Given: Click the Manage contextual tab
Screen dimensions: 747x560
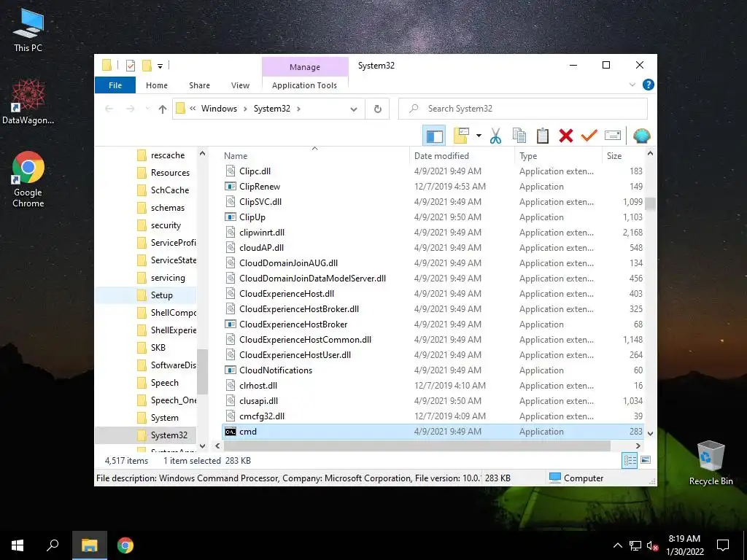Looking at the screenshot, I should click(305, 67).
